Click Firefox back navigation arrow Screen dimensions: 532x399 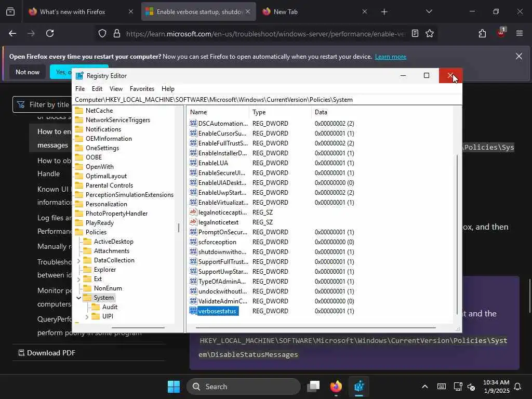(12, 33)
